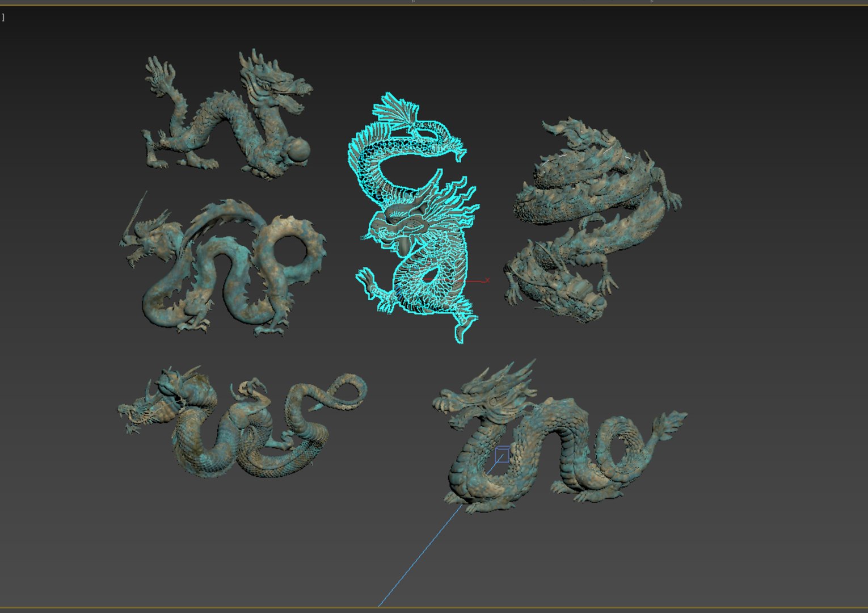868x613 pixels.
Task: Click the blue square light target helper
Action: pos(502,455)
